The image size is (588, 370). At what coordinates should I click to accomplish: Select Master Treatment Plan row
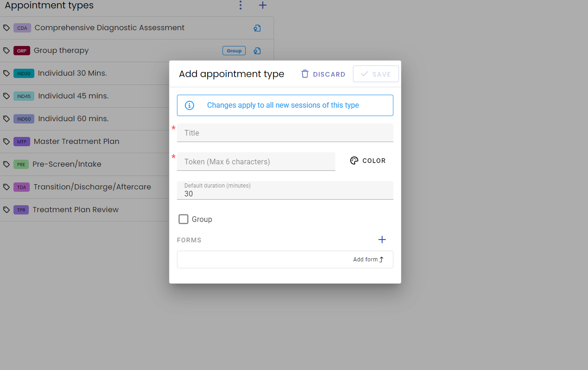point(84,142)
